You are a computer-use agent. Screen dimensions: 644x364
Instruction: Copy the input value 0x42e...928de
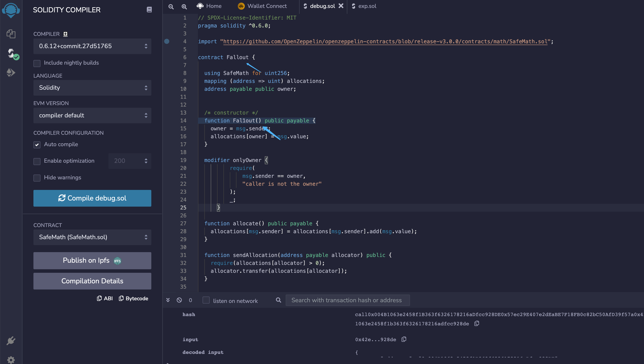(404, 339)
